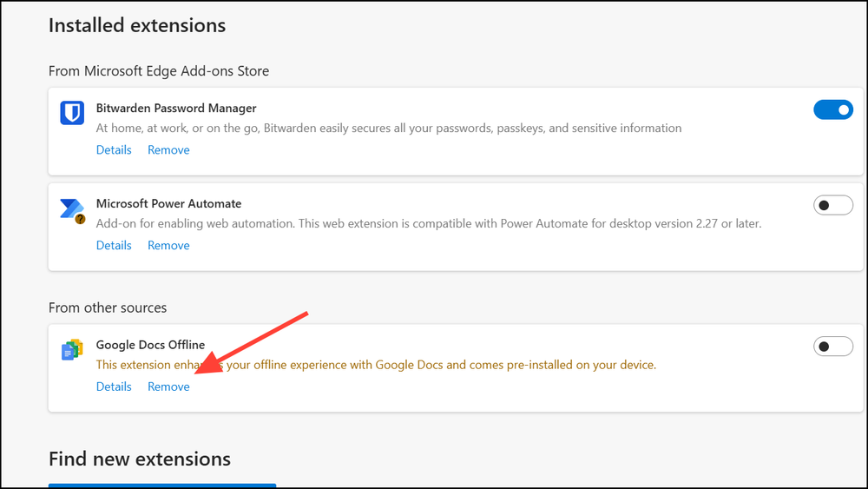Remove the Google Docs Offline extension

[168, 387]
